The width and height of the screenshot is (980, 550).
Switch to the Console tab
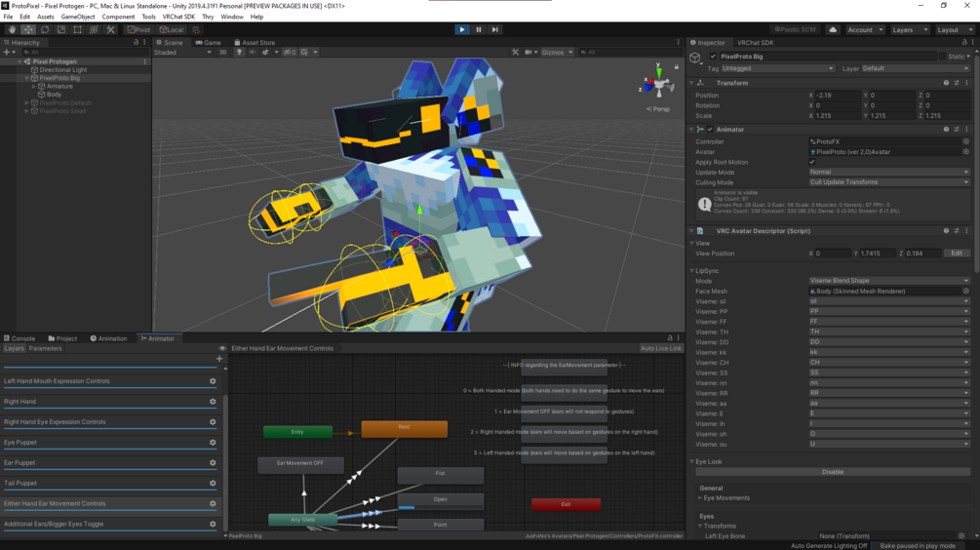[x=20, y=338]
